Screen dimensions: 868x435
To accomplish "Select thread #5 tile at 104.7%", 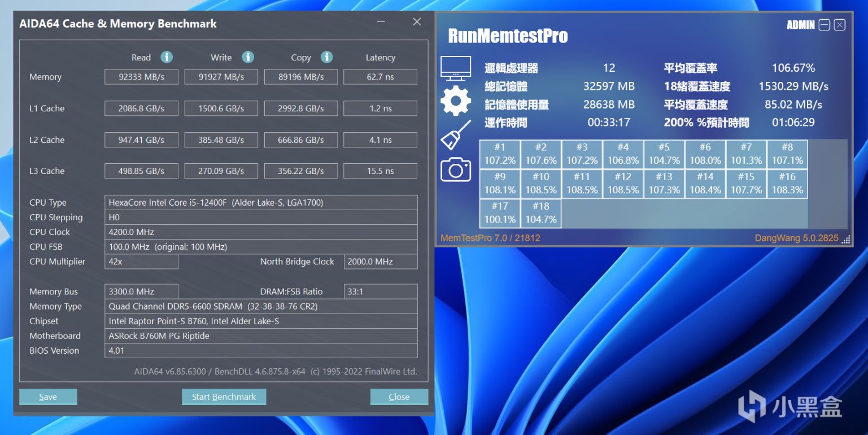I will [x=664, y=154].
